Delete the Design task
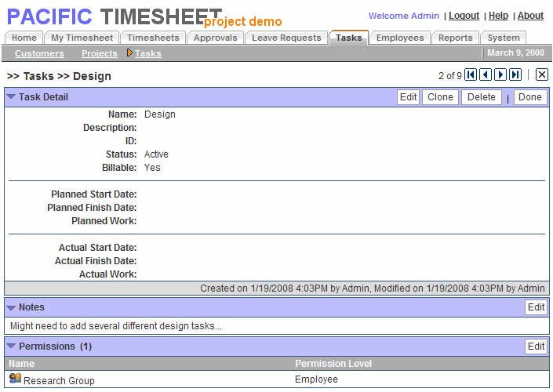 (x=482, y=97)
